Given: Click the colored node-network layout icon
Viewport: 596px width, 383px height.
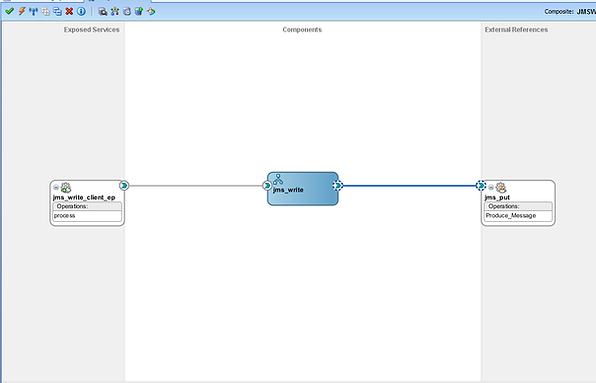Looking at the screenshot, I should coord(115,11).
